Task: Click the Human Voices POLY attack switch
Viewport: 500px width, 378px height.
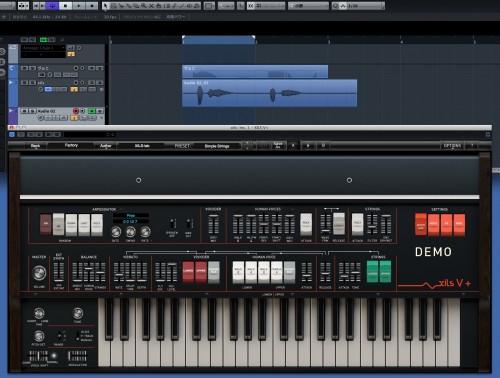Action: point(306,224)
